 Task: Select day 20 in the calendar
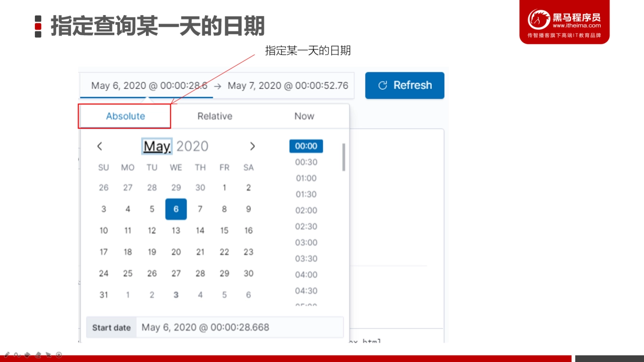(x=176, y=252)
